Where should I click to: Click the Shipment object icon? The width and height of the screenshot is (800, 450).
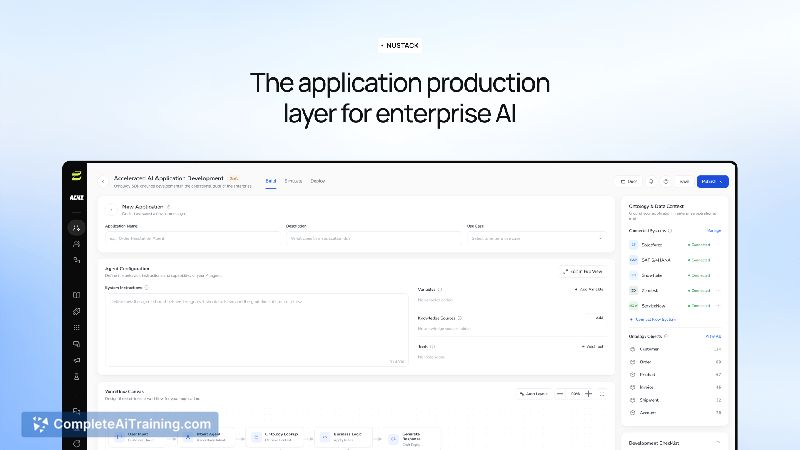pos(633,401)
